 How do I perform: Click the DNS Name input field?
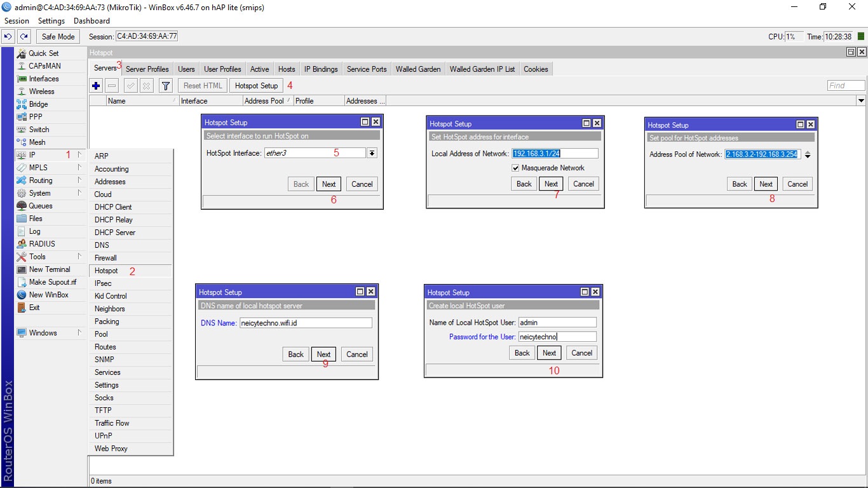(x=305, y=323)
